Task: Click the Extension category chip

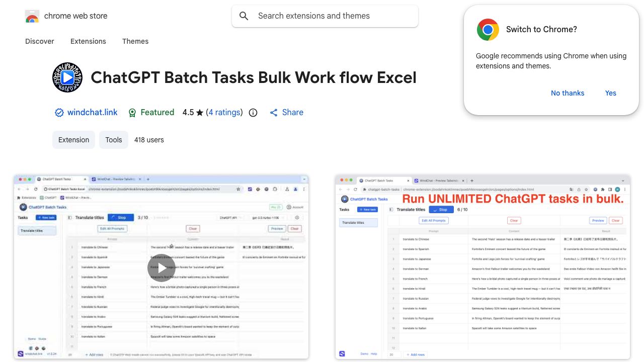Action: tap(74, 140)
